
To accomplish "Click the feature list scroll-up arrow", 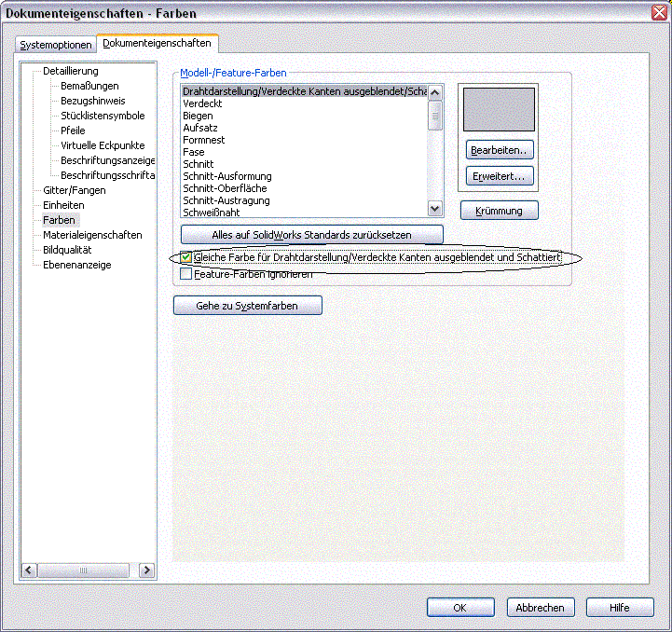I will 435,92.
